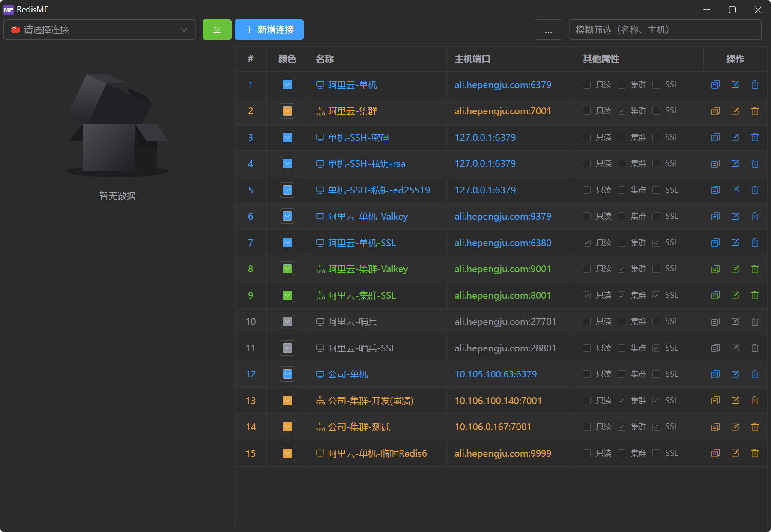
Task: Click the 主机端口 column header
Action: coord(472,59)
